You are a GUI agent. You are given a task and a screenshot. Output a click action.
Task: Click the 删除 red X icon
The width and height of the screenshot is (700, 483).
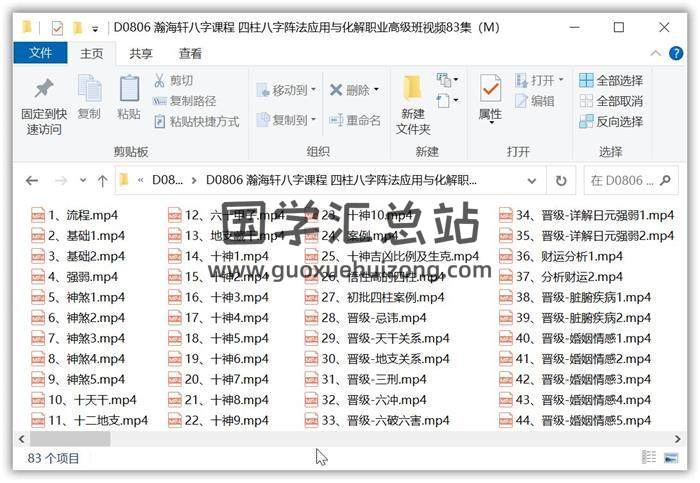[337, 90]
